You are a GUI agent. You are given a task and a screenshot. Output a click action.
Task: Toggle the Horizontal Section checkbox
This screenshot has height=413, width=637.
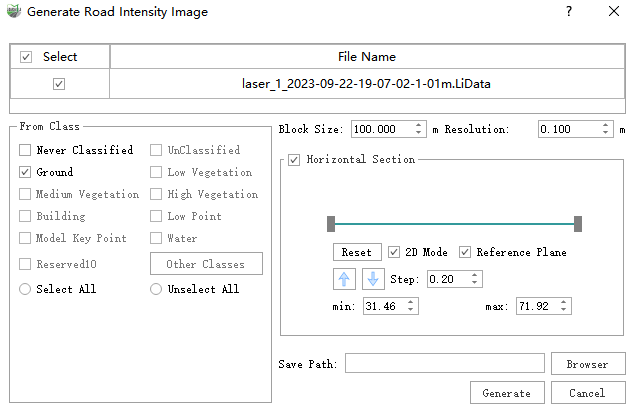point(294,159)
